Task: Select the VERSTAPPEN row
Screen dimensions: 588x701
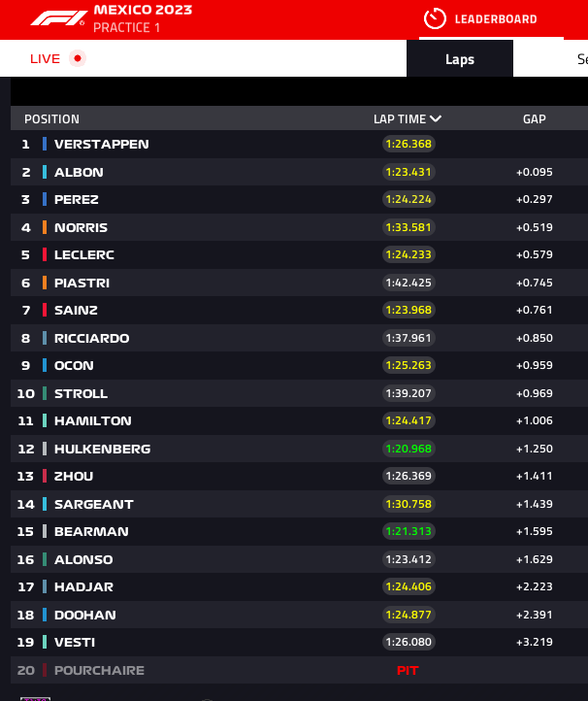Action: 299,144
